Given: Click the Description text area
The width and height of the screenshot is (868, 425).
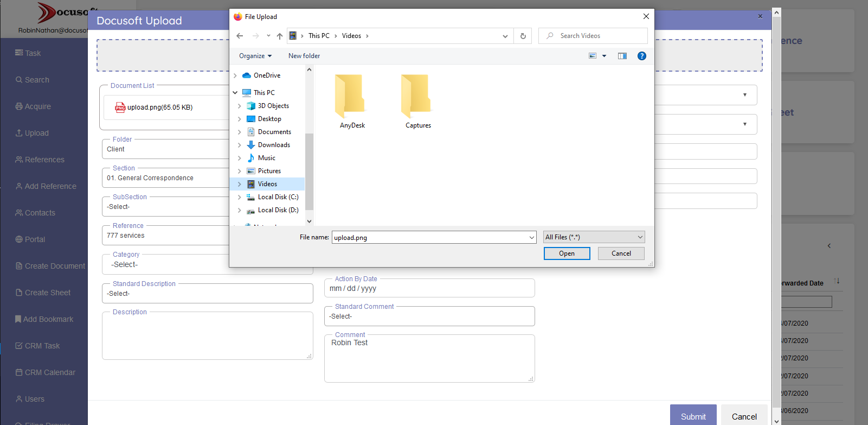Looking at the screenshot, I should [x=207, y=336].
